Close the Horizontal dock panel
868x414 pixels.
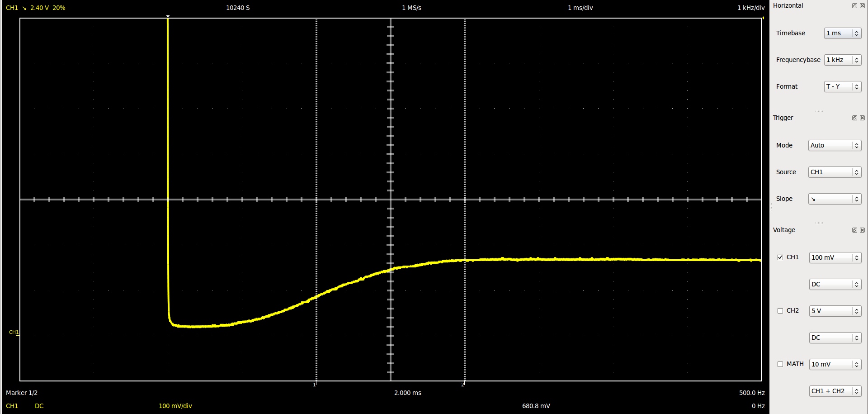(x=862, y=6)
